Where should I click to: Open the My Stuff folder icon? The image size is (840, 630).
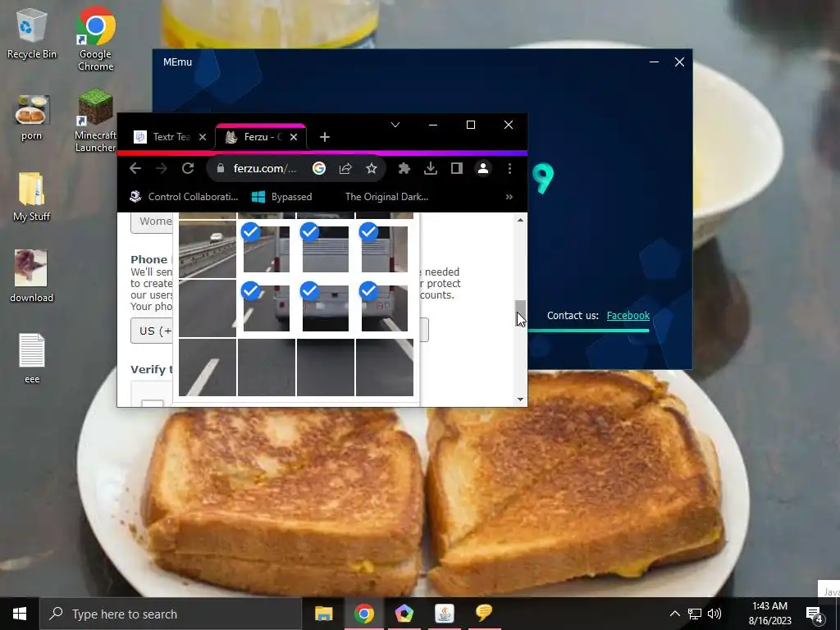click(x=31, y=197)
